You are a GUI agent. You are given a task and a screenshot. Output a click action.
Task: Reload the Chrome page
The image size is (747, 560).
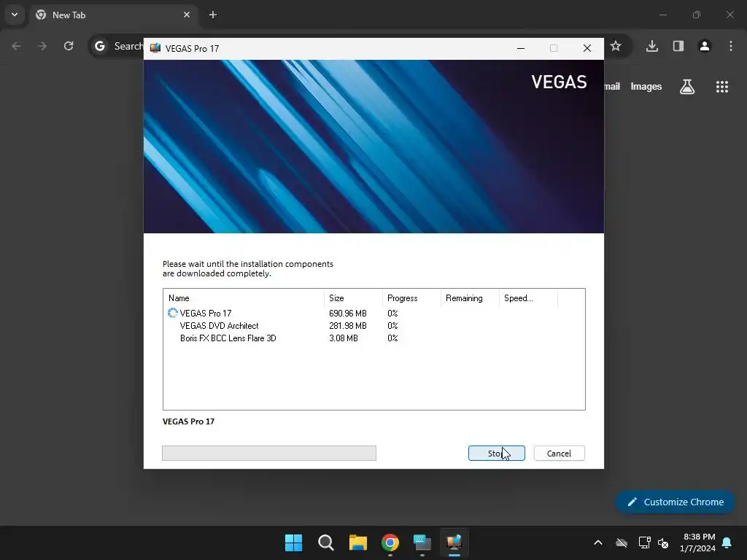(69, 46)
